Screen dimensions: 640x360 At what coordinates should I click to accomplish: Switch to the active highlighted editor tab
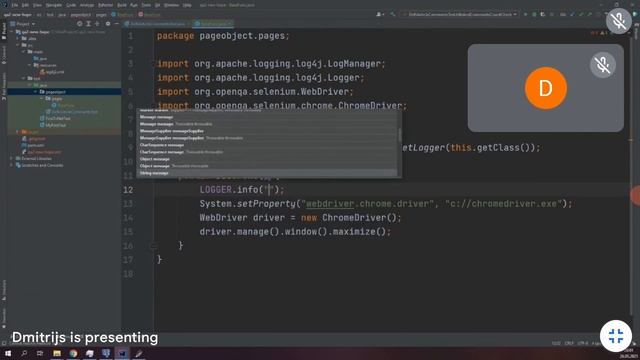point(213,24)
